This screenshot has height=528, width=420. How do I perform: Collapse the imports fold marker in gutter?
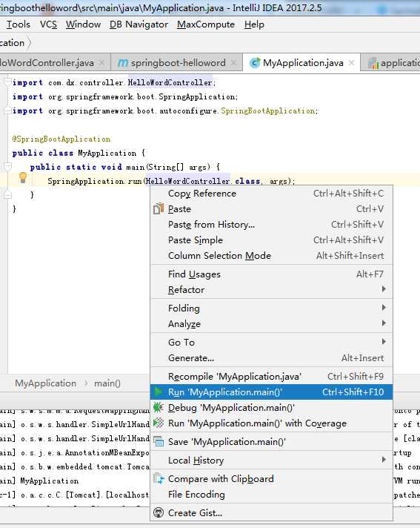pyautogui.click(x=7, y=82)
